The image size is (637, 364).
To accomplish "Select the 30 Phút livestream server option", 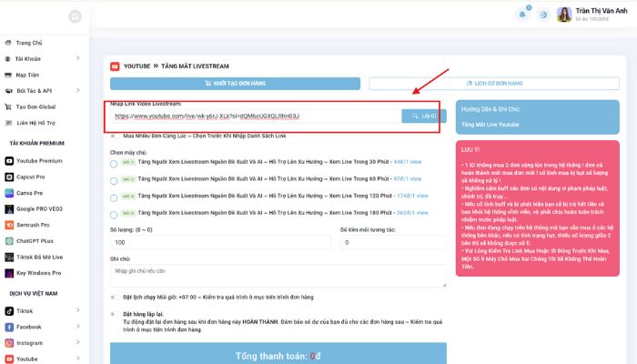I will pyautogui.click(x=114, y=164).
